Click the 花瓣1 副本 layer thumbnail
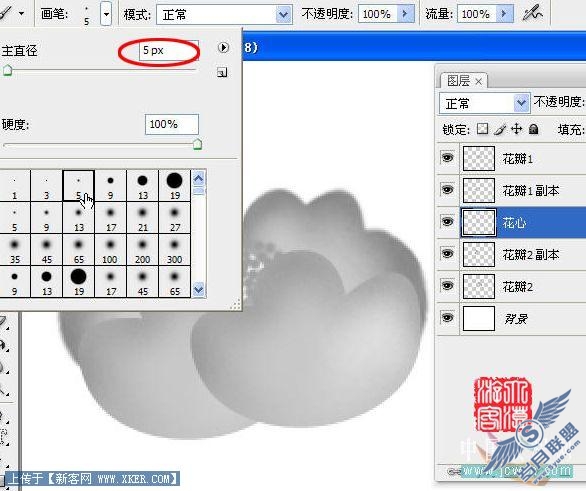This screenshot has height=491, width=586. [x=479, y=191]
